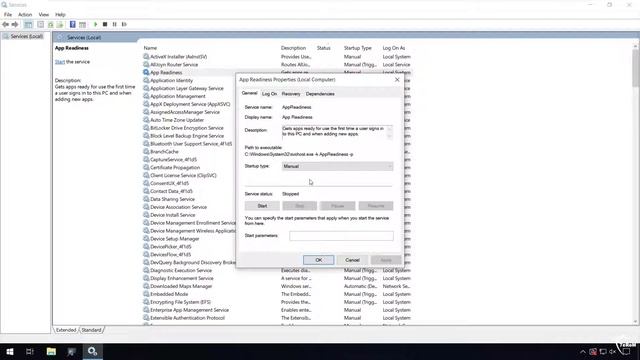Viewport: 640px width, 360px height.
Task: Switch to the Standard view tab
Action: click(x=91, y=330)
